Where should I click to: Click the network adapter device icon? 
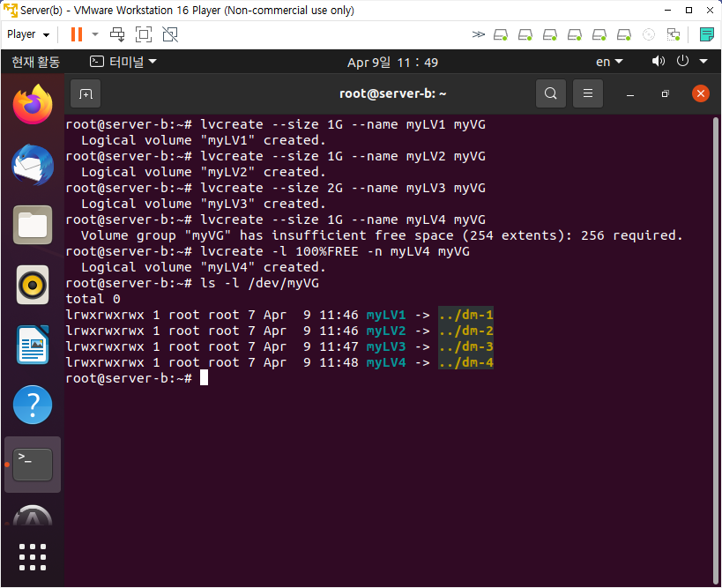[674, 34]
